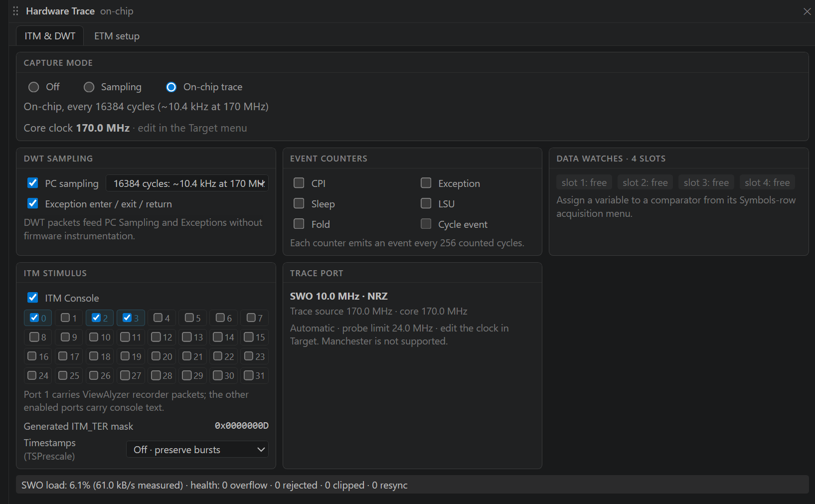Screen dimensions: 815x504
Task: Toggle the ITM Console checkbox
Action: (x=33, y=298)
